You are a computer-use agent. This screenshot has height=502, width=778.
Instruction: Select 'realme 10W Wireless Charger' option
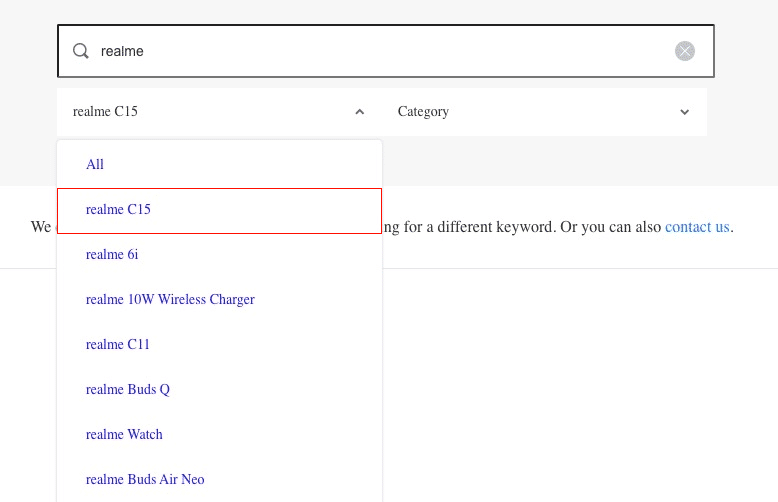click(219, 300)
